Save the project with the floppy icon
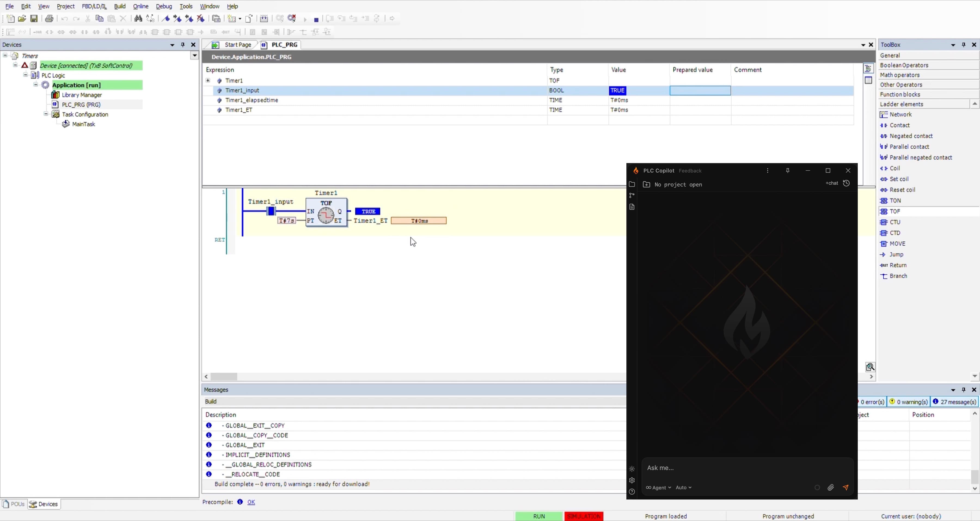980x521 pixels. [x=34, y=19]
